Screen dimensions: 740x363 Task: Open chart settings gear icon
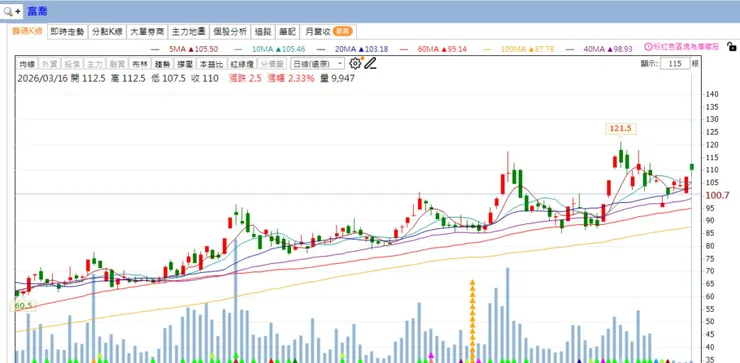pyautogui.click(x=355, y=63)
